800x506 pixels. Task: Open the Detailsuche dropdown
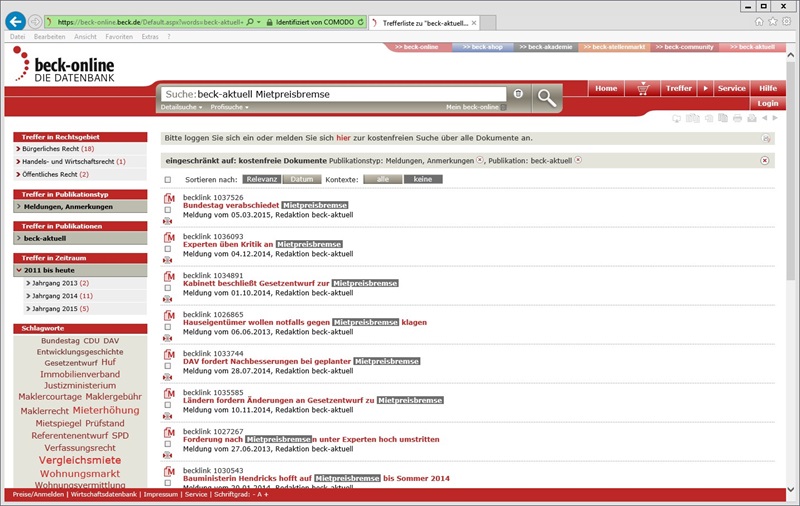(x=182, y=107)
